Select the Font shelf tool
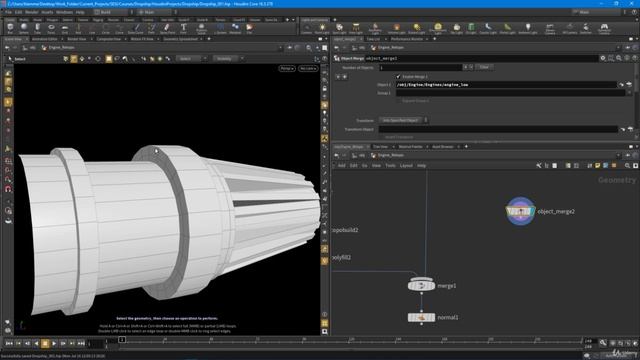This screenshot has width=640, height=360. [183, 28]
